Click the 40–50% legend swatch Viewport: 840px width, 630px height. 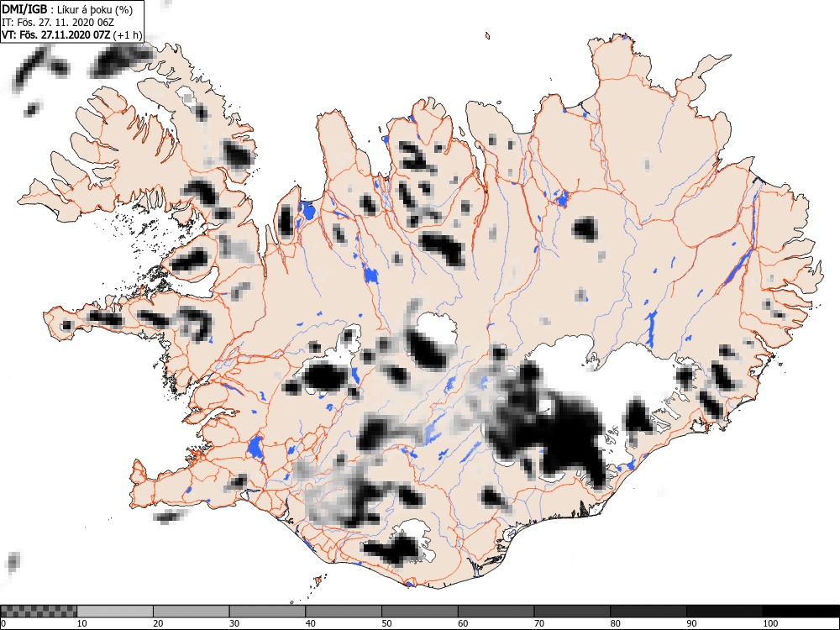[344, 612]
